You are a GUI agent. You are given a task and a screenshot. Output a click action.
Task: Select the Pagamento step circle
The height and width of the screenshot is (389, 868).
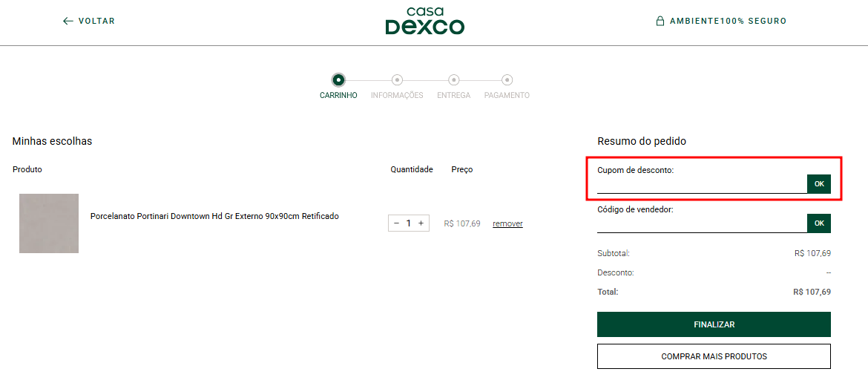click(507, 80)
